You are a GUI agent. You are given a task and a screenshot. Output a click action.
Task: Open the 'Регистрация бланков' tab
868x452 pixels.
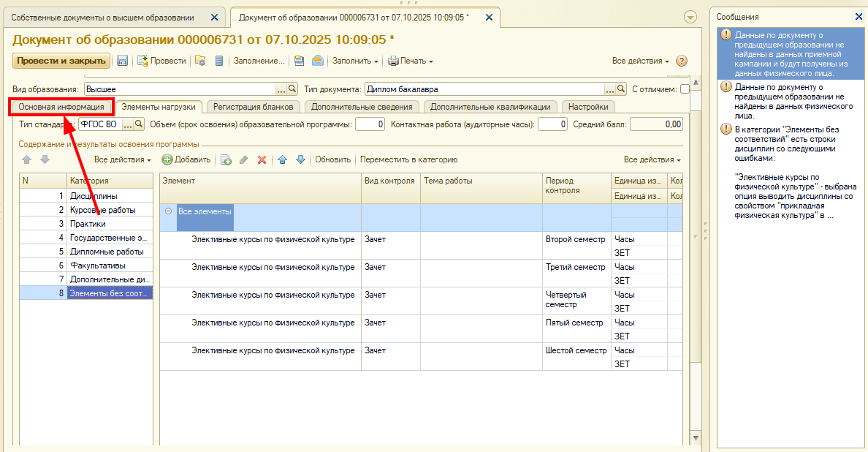[x=253, y=107]
